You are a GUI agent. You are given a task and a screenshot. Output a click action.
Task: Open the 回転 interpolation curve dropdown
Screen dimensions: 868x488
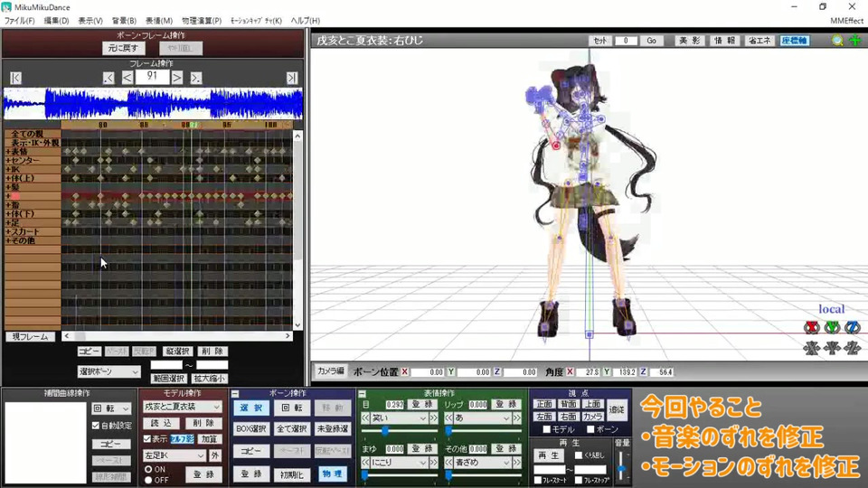click(x=111, y=408)
